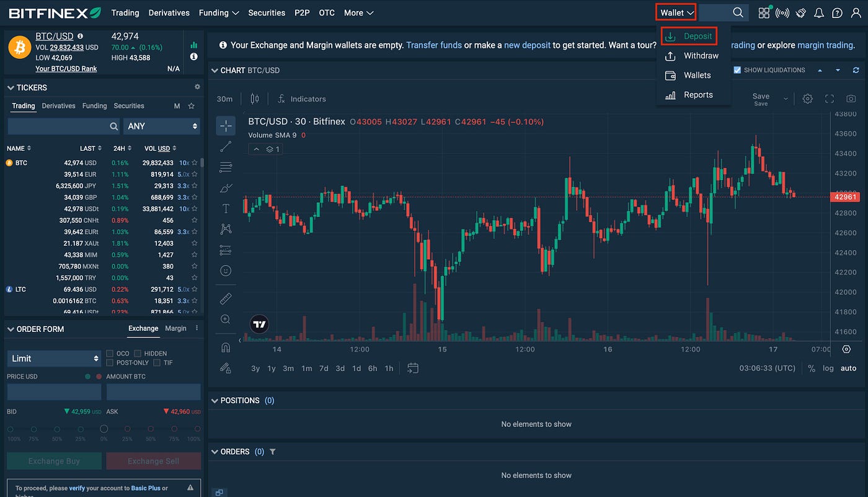Open the help question icon
Screen dimensions: 868x497
pos(837,12)
